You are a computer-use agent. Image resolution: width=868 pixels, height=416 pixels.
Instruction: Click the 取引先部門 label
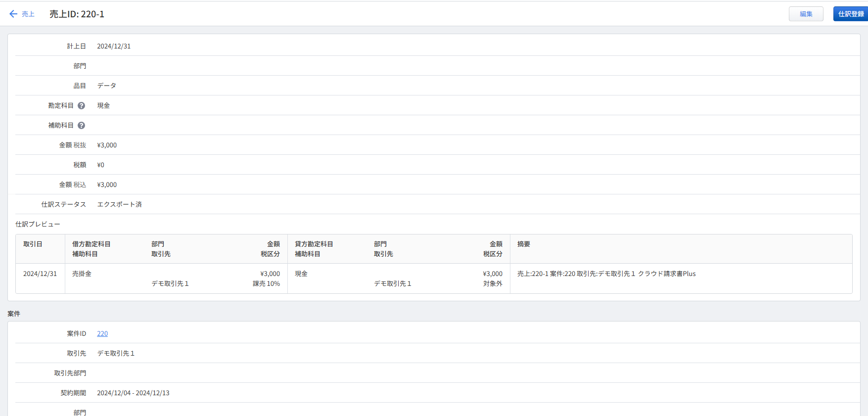(70, 373)
